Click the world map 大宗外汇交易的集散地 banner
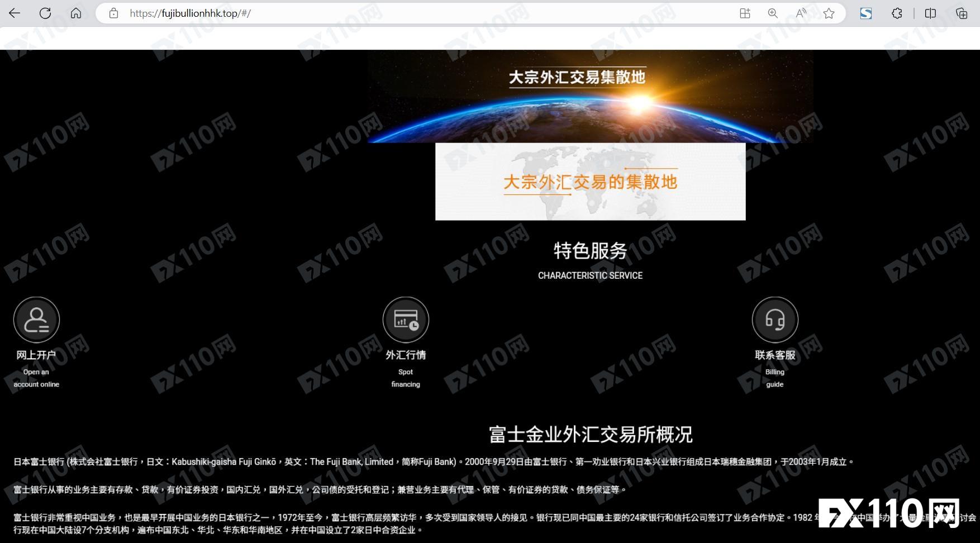The image size is (980, 543). coord(591,182)
